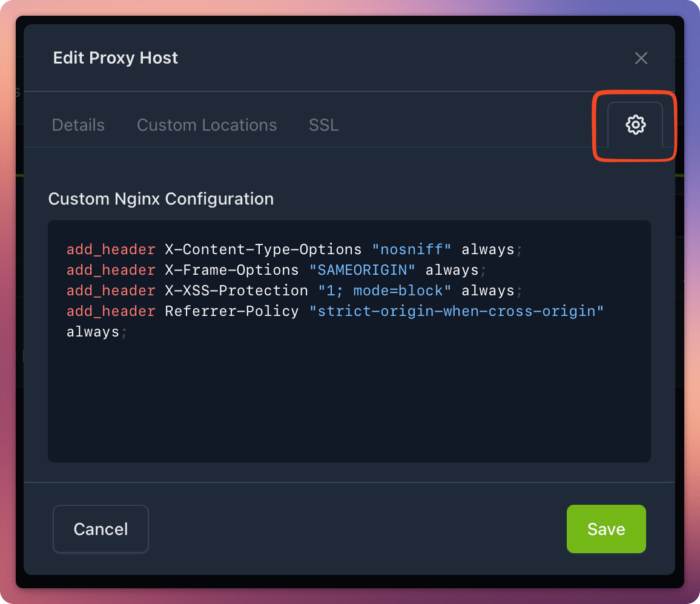The image size is (700, 604).
Task: Click the "strict-origin-when-cross-origin" string
Action: tap(457, 311)
